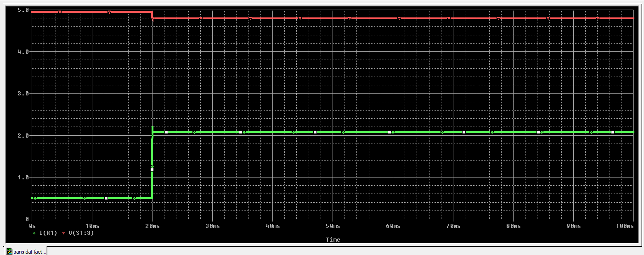644x255 pixels.
Task: Click the 0s label on the time axis
Action: click(32, 227)
